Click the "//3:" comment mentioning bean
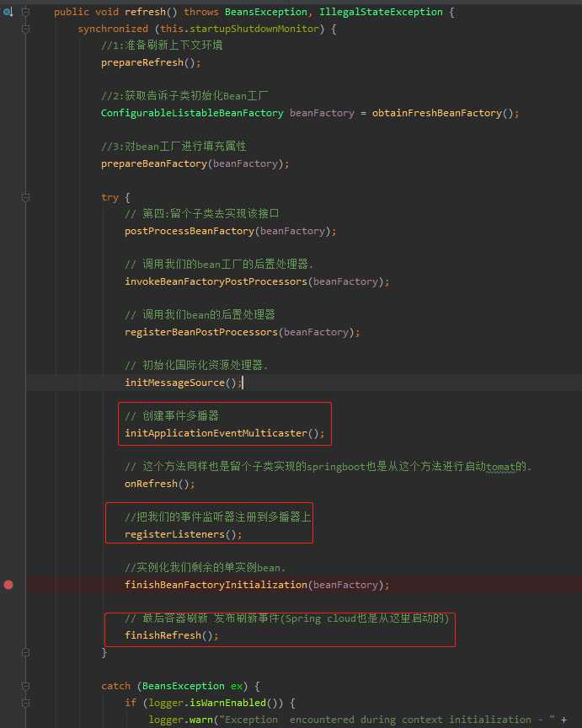 tap(174, 147)
